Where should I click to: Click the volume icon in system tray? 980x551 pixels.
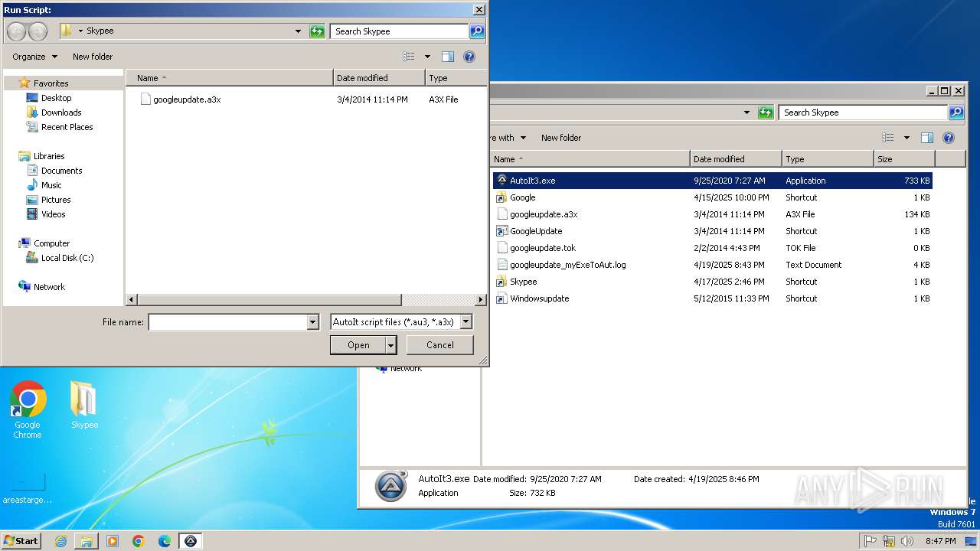[906, 541]
